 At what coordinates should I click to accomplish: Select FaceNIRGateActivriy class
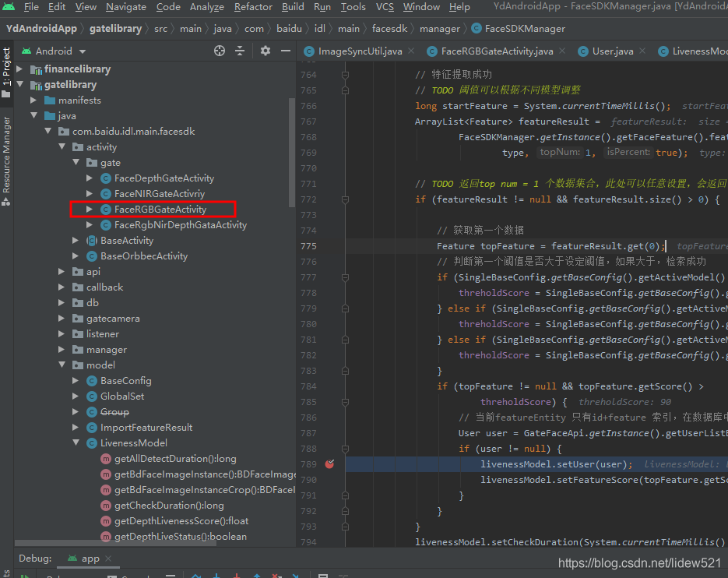coord(160,194)
